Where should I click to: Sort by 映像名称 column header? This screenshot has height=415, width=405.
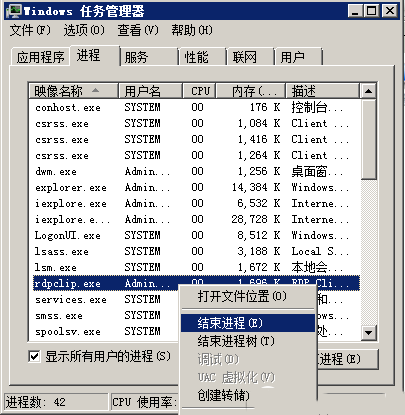pyautogui.click(x=73, y=91)
